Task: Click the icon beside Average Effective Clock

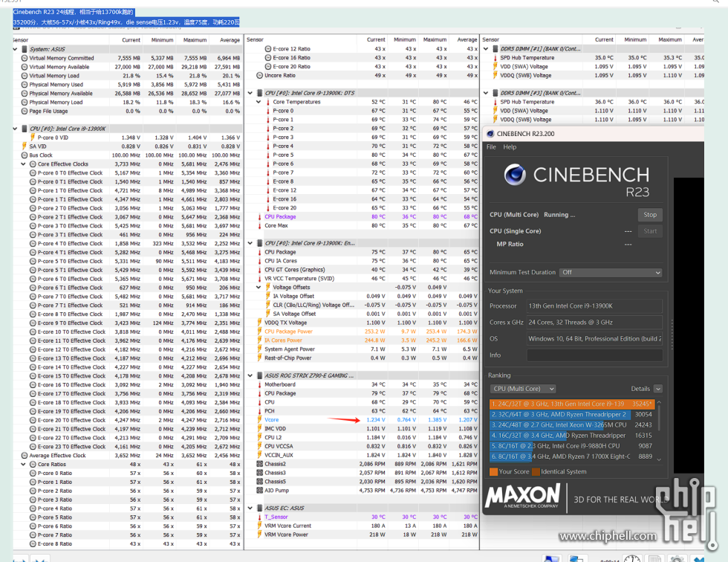Action: pyautogui.click(x=24, y=456)
